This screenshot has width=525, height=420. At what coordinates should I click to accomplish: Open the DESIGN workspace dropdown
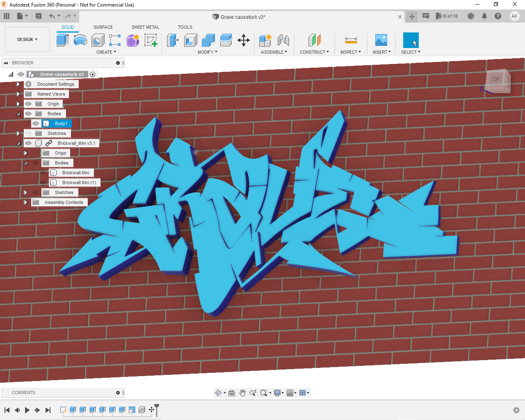(x=27, y=39)
